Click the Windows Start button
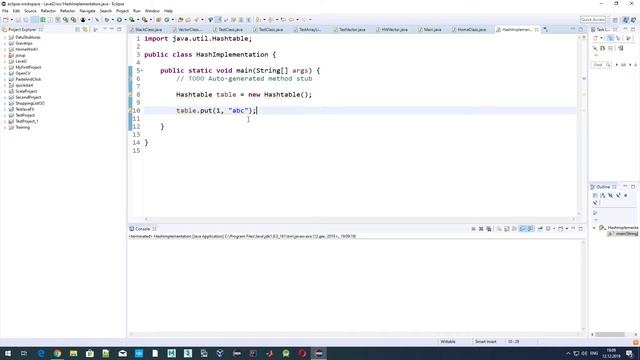This screenshot has width=640, height=360. 8,353
